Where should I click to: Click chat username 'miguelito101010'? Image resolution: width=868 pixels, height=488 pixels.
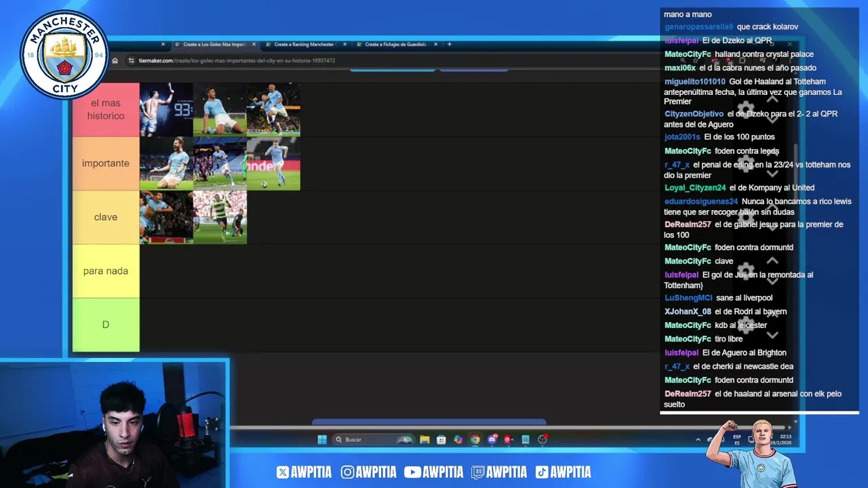(694, 82)
